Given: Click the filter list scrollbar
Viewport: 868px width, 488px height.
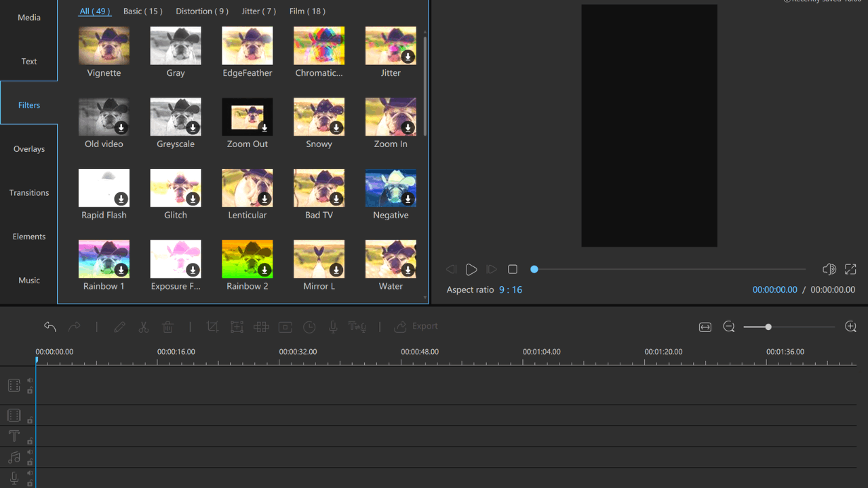Looking at the screenshot, I should tap(425, 85).
